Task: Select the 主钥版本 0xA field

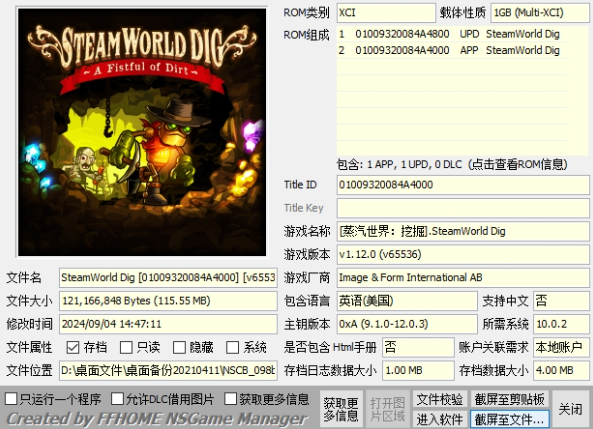Action: click(407, 324)
